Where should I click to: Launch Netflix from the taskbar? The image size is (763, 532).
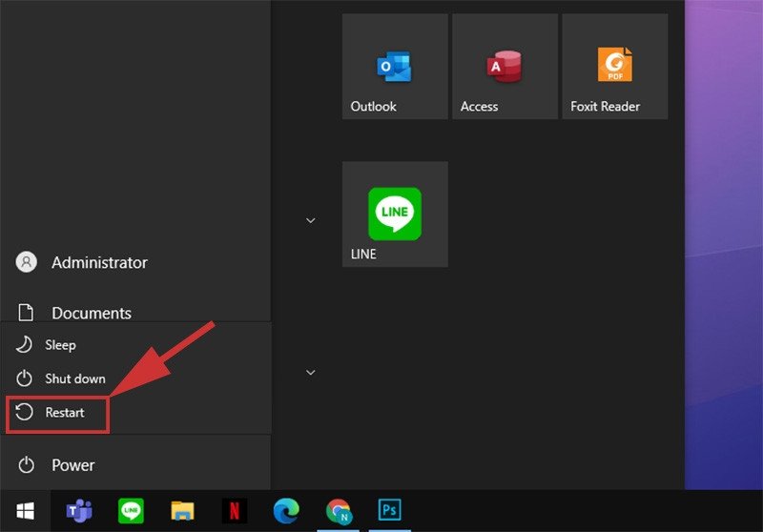(x=234, y=511)
